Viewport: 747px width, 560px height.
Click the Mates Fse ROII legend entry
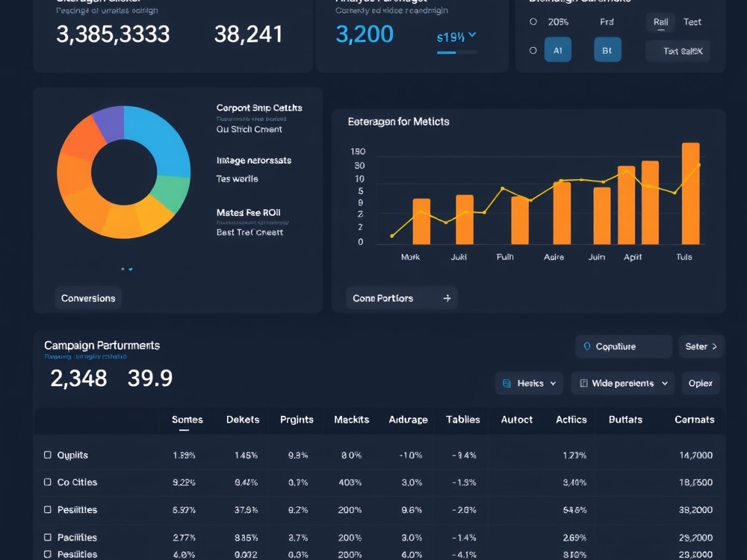[x=248, y=212]
